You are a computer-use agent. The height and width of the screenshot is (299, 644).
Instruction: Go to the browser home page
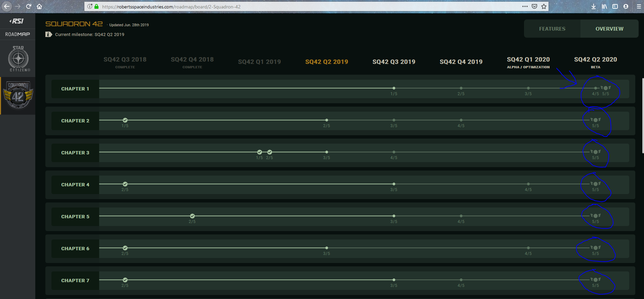click(39, 6)
